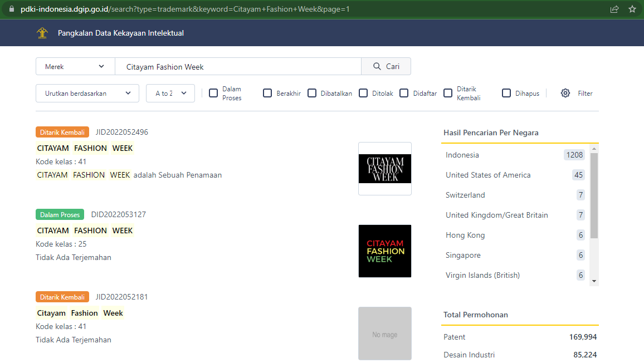Image resolution: width=644 pixels, height=363 pixels.
Task: Click application number DID2022053127
Action: pyautogui.click(x=118, y=215)
